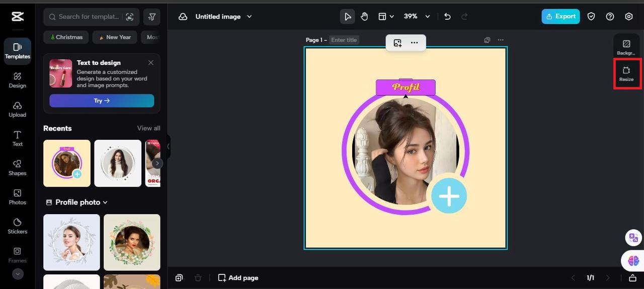
Task: Click the Export button
Action: [x=560, y=16]
